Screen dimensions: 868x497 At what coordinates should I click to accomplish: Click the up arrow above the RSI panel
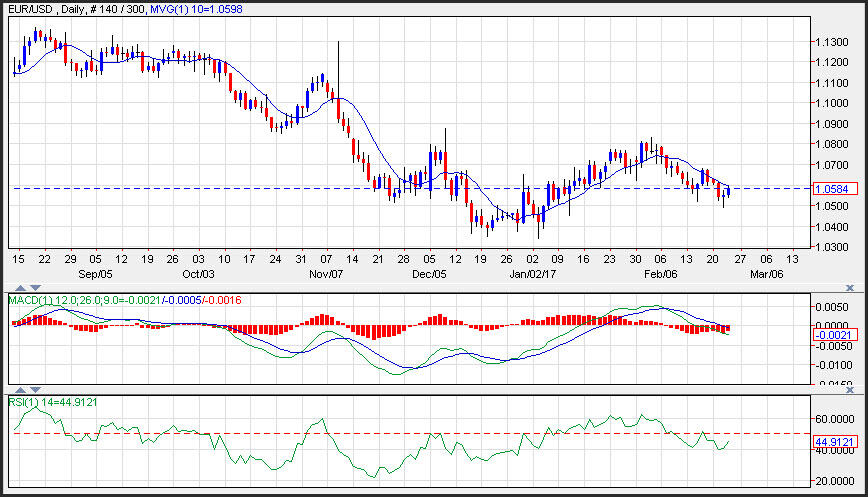(19, 389)
